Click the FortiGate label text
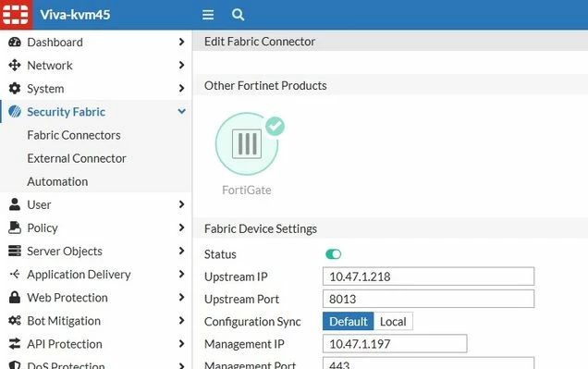 pos(247,191)
